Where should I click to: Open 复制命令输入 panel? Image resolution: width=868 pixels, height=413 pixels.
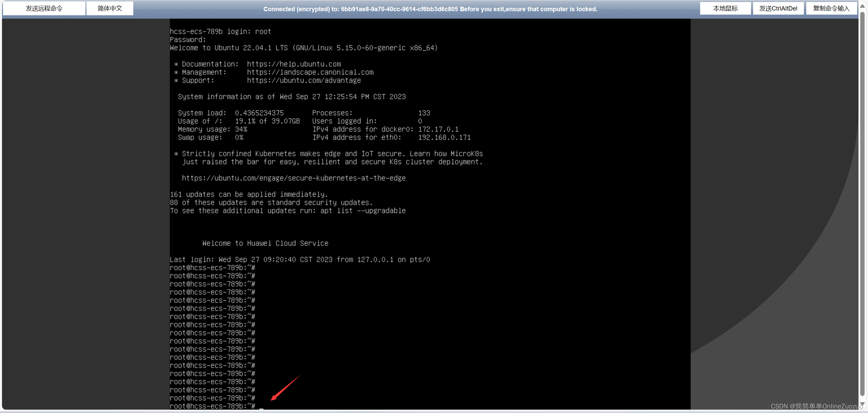click(831, 8)
